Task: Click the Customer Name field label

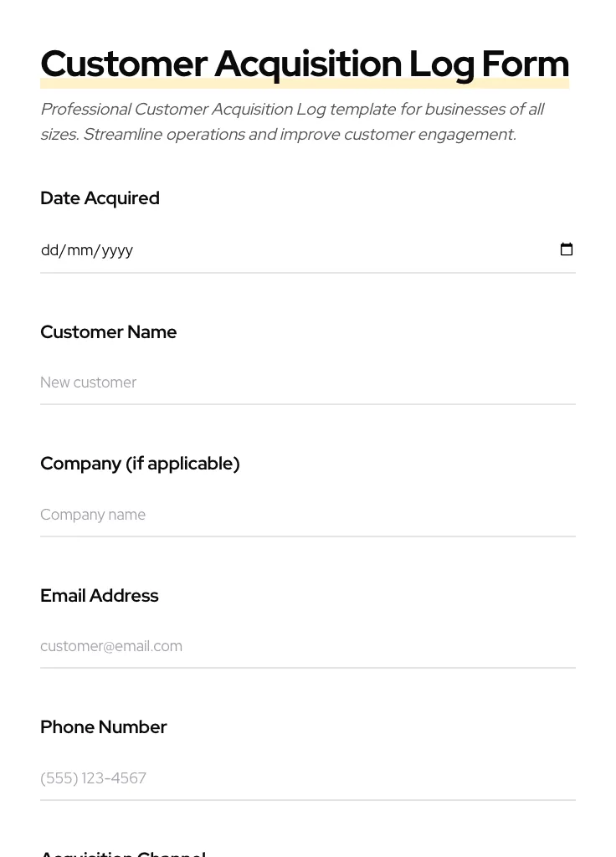Action: pyautogui.click(x=108, y=332)
